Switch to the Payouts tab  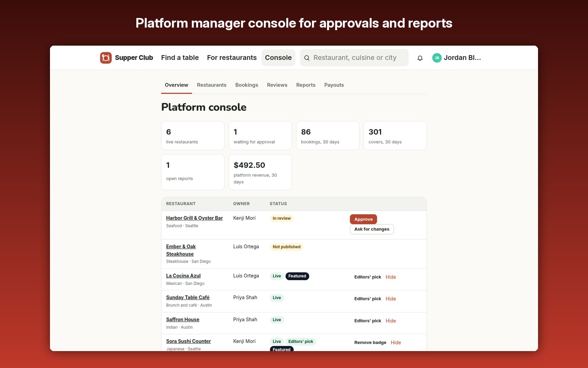(334, 85)
